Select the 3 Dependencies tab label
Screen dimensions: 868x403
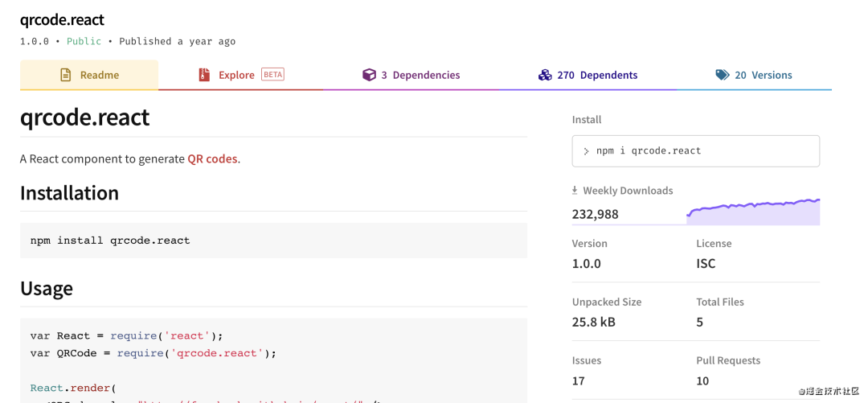click(420, 75)
